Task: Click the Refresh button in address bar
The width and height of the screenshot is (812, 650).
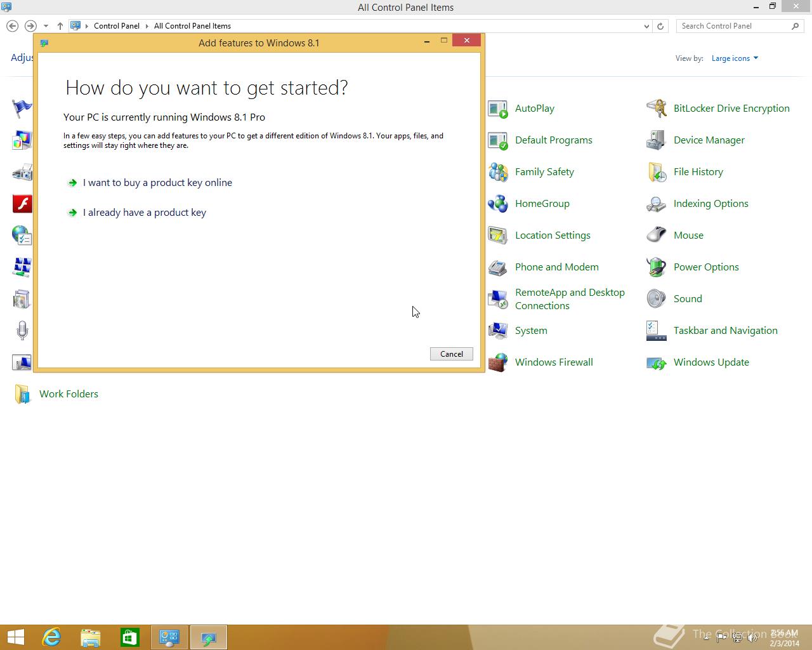Action: [x=660, y=26]
